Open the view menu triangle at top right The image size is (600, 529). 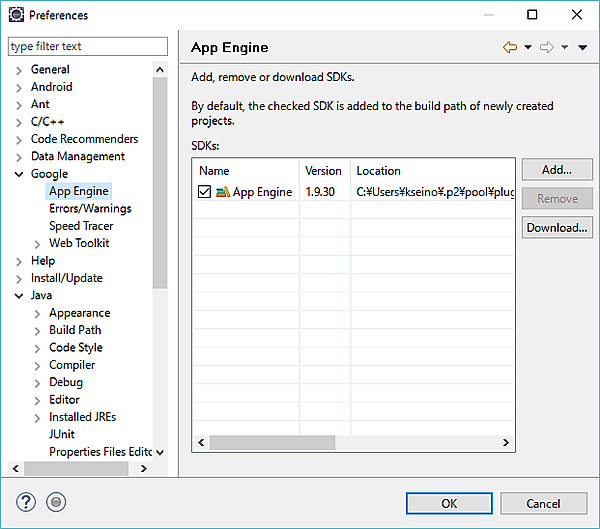(x=583, y=48)
